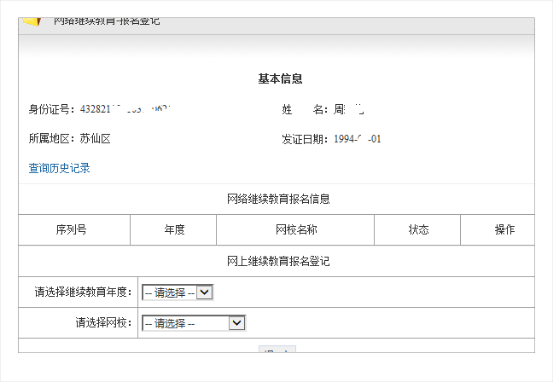The image size is (553, 382).
Task: Click the 请选择网校 label
Action: tap(104, 322)
